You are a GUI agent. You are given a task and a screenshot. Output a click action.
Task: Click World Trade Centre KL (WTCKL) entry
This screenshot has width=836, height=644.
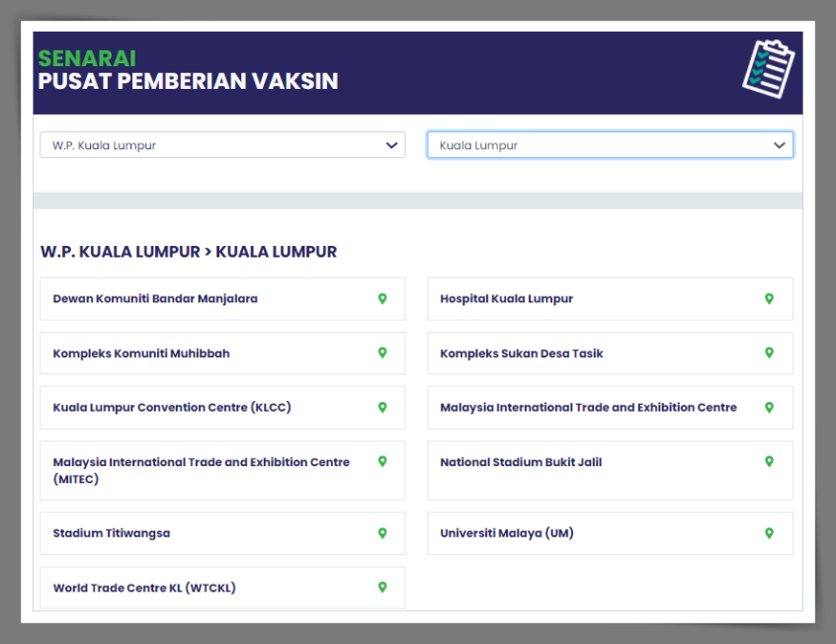(x=144, y=588)
